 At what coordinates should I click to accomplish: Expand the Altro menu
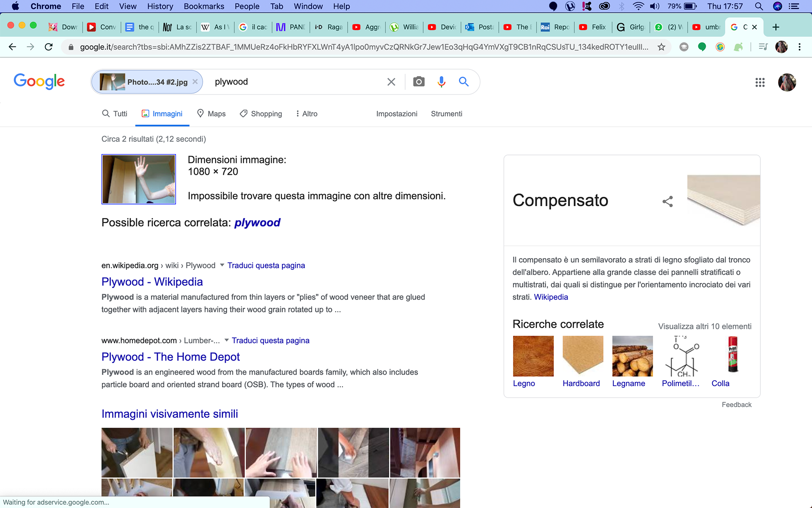(x=307, y=114)
